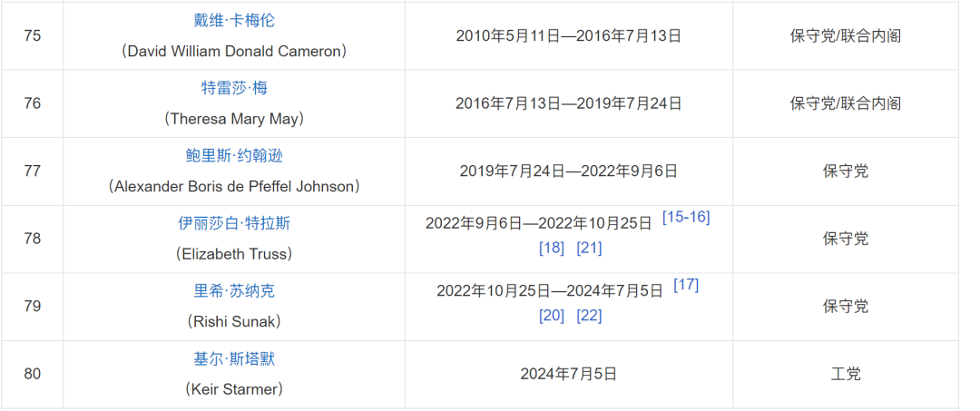This screenshot has height=411, width=980.
Task: Follow the 伊丽莎白·特拉斯 link
Action: tap(234, 223)
